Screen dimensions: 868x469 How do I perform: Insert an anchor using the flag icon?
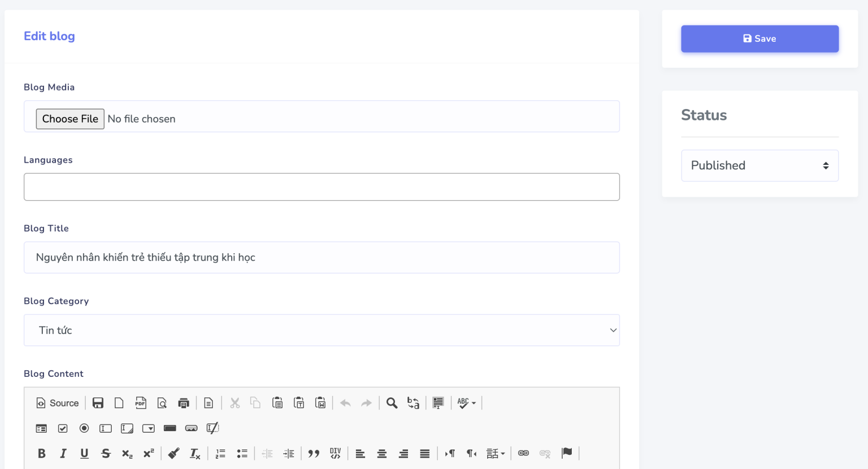tap(567, 453)
